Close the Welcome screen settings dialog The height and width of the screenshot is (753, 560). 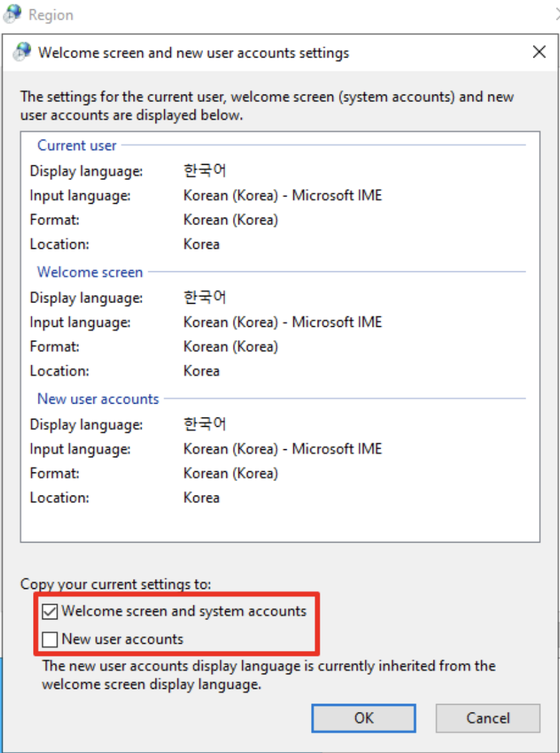[539, 52]
